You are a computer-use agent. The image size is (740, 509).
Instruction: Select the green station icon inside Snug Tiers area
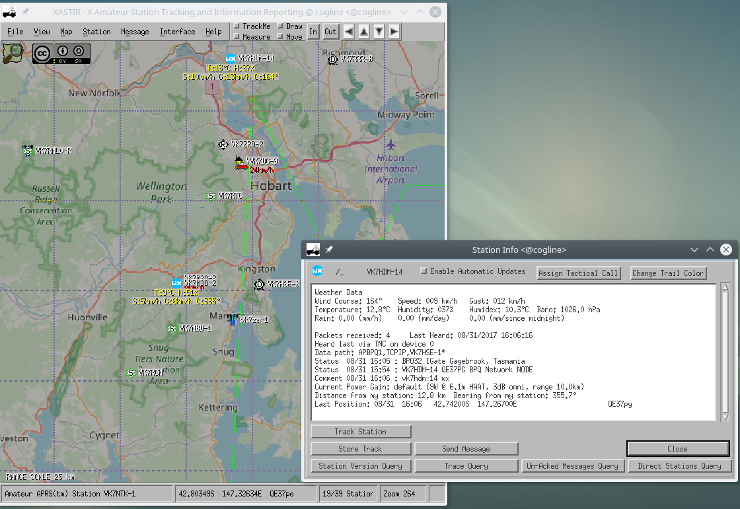[x=131, y=373]
